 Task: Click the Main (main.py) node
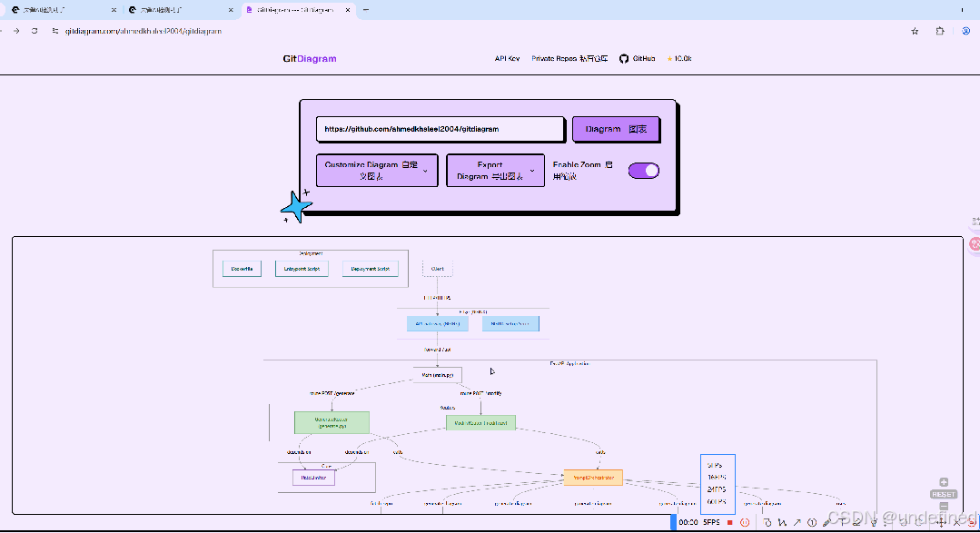pos(438,375)
